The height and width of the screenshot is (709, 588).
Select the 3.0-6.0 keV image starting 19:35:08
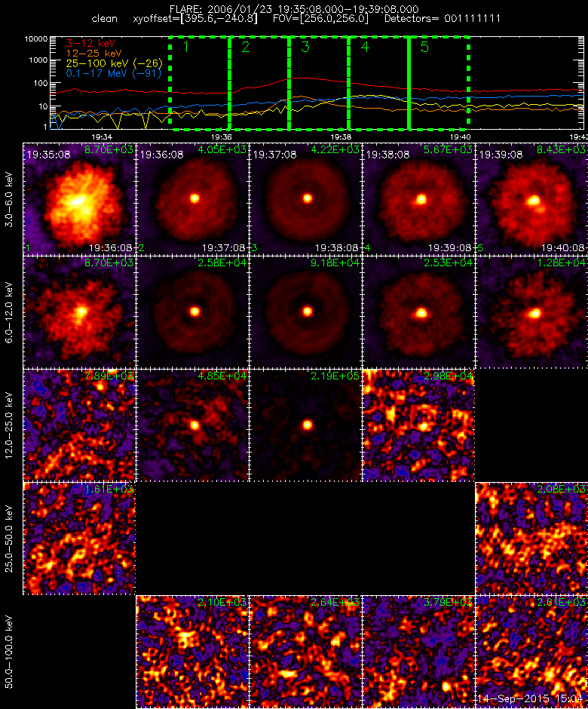(x=79, y=199)
